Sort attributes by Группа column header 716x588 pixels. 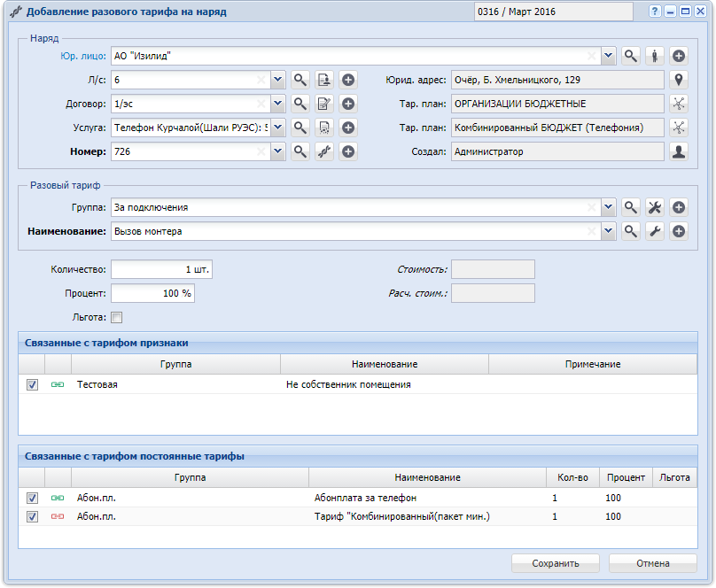175,364
